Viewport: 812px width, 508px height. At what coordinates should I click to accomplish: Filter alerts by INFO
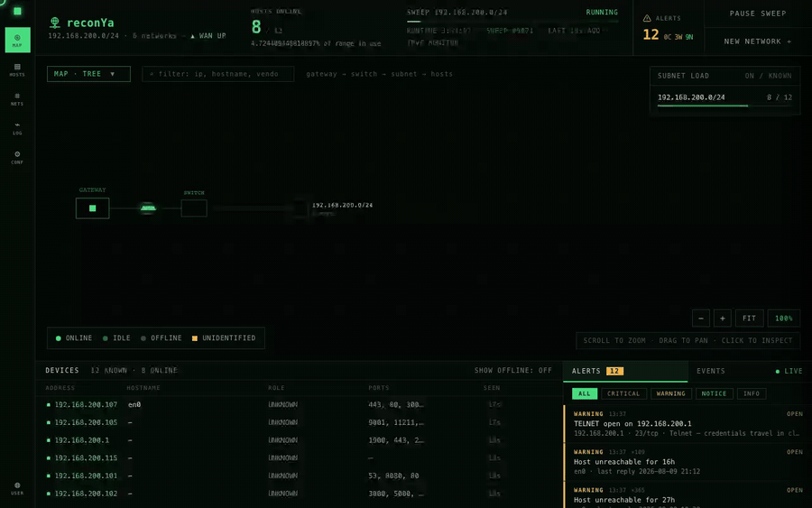click(752, 393)
